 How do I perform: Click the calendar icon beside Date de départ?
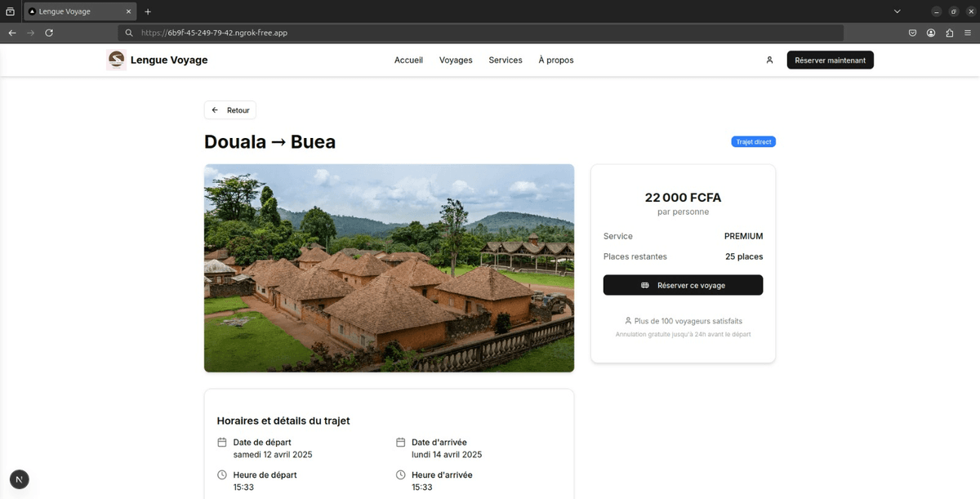point(221,441)
